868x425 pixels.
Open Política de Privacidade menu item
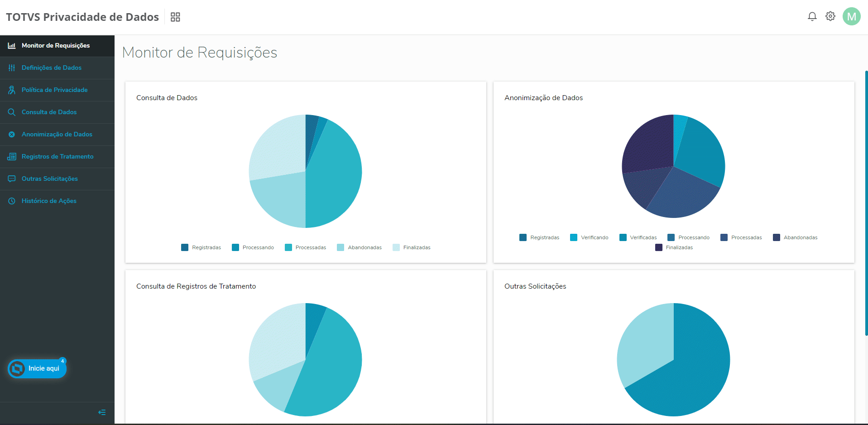[x=57, y=90]
